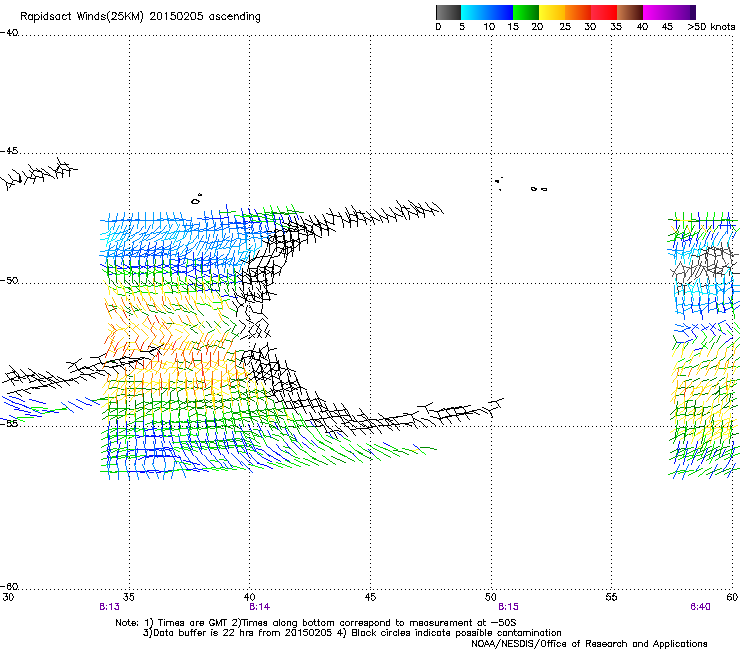Viewport: 740px width, 650px height.
Task: Click the '45' longitude axis label
Action: tap(370, 597)
